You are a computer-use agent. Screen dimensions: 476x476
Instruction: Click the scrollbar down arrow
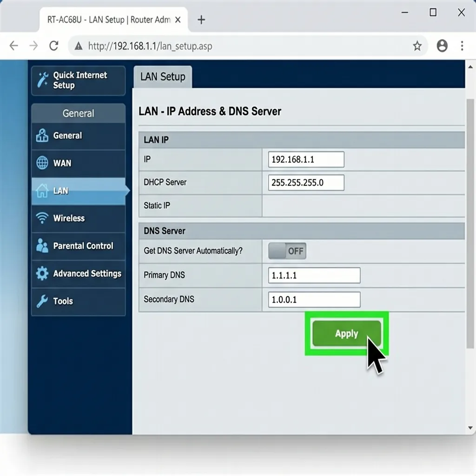(x=470, y=428)
